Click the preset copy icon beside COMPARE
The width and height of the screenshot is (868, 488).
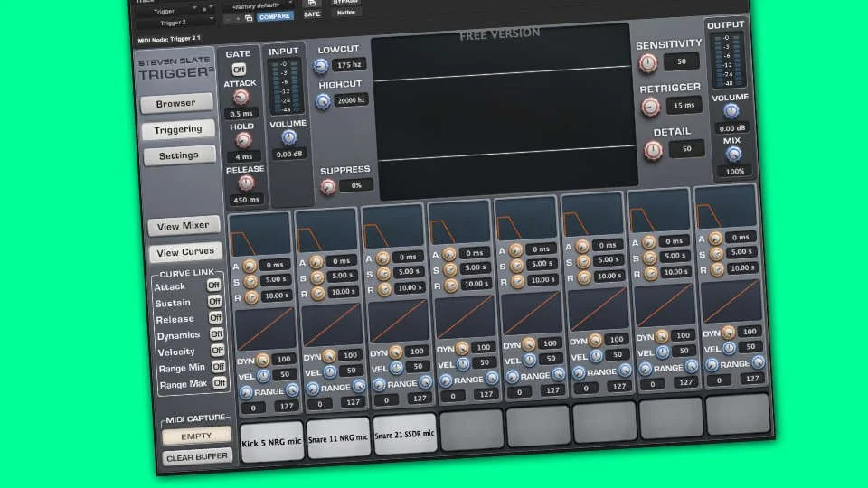point(249,18)
